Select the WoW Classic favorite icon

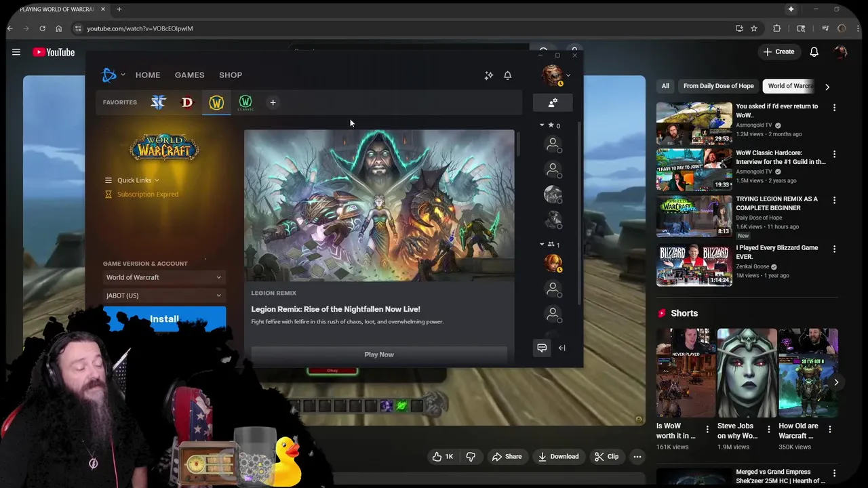coord(245,102)
